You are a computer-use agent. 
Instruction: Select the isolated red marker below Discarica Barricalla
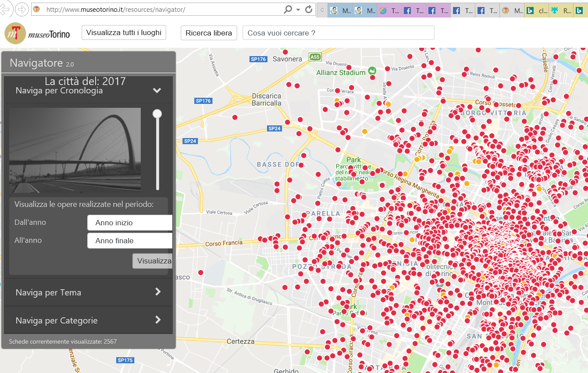click(x=235, y=117)
